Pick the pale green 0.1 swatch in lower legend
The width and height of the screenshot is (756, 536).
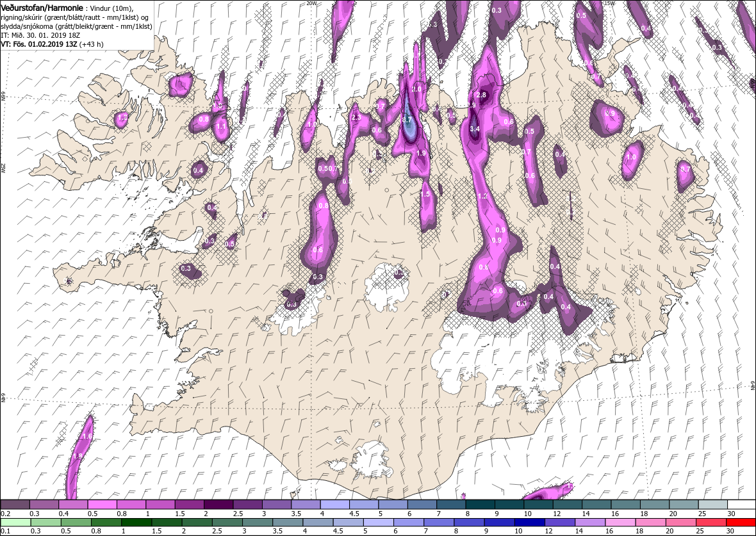pos(17,523)
